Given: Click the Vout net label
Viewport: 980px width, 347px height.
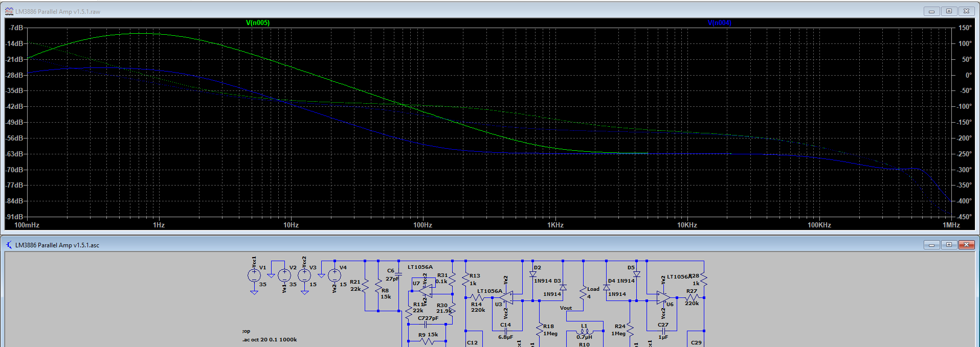Looking at the screenshot, I should [x=566, y=308].
